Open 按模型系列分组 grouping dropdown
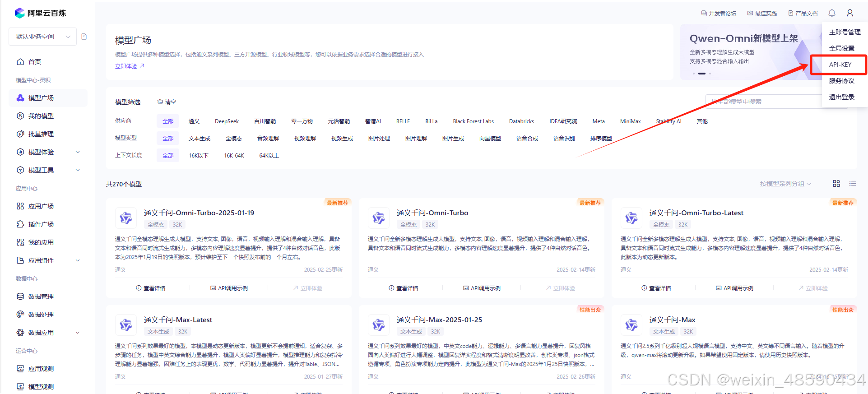This screenshot has height=394, width=868. click(x=785, y=184)
